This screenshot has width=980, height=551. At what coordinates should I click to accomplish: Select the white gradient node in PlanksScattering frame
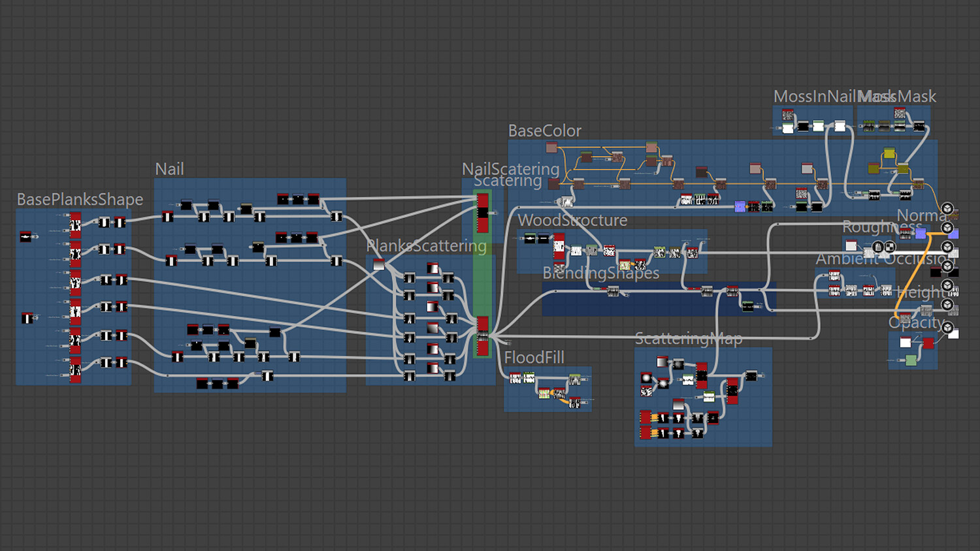[378, 264]
